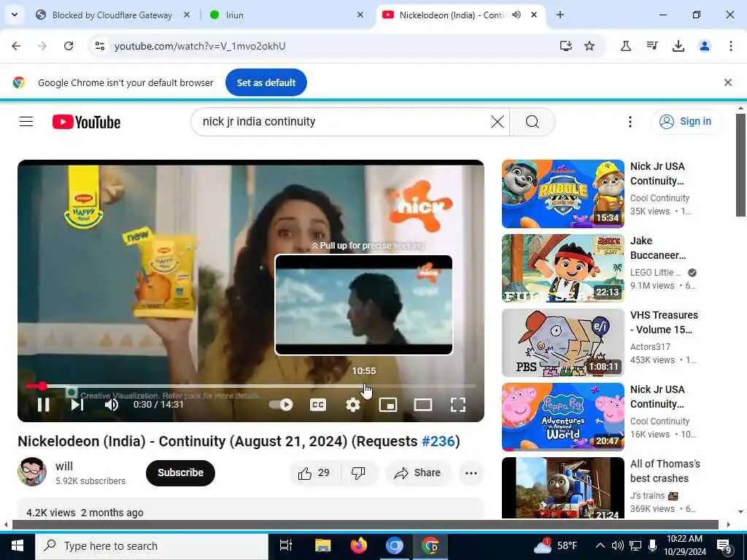Screen dimensions: 747x560
Task: Turn on closed captions
Action: coord(318,405)
